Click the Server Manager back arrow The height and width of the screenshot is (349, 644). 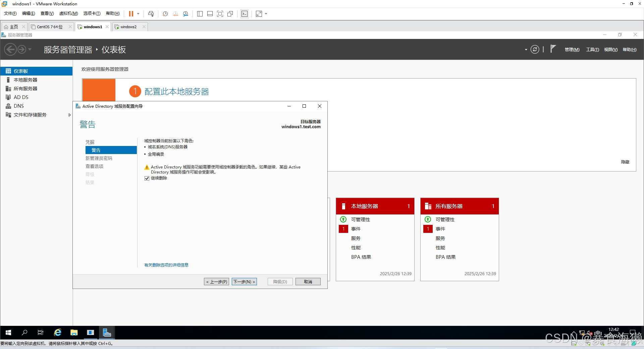[10, 50]
